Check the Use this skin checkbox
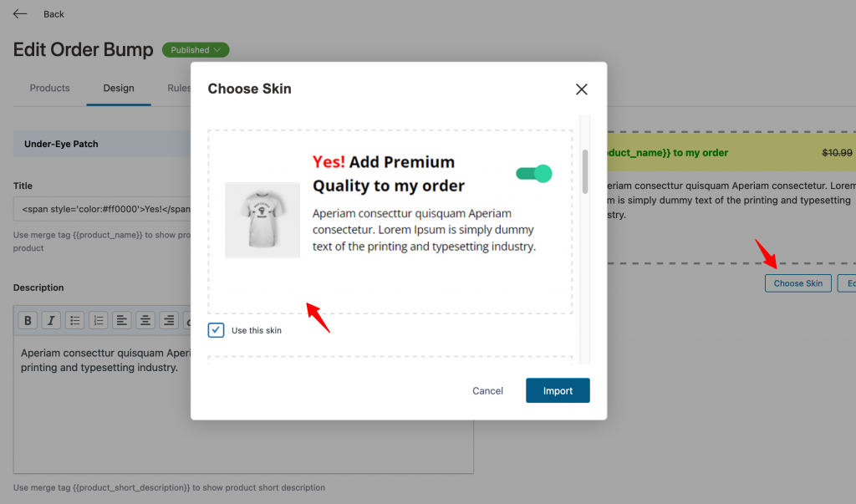 [x=216, y=330]
